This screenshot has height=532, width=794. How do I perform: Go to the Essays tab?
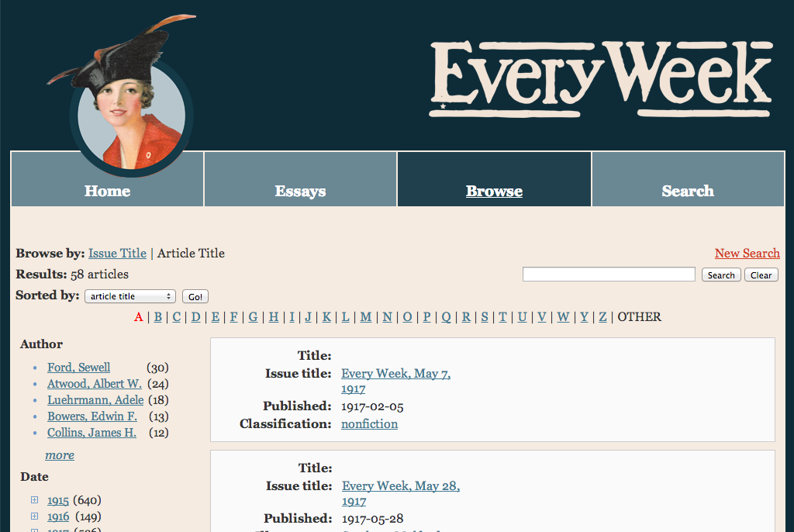pos(300,191)
